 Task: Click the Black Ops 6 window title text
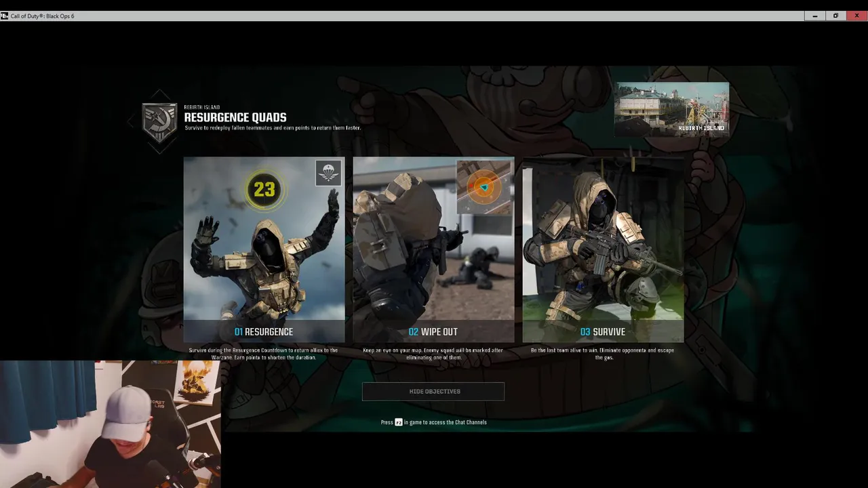coord(43,16)
